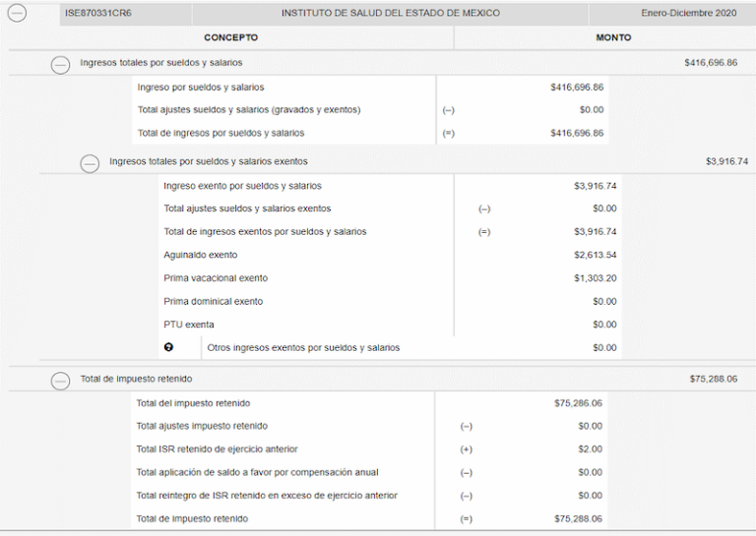
Task: Click the Ingreso por sueldos y salarios row
Action: point(370,88)
